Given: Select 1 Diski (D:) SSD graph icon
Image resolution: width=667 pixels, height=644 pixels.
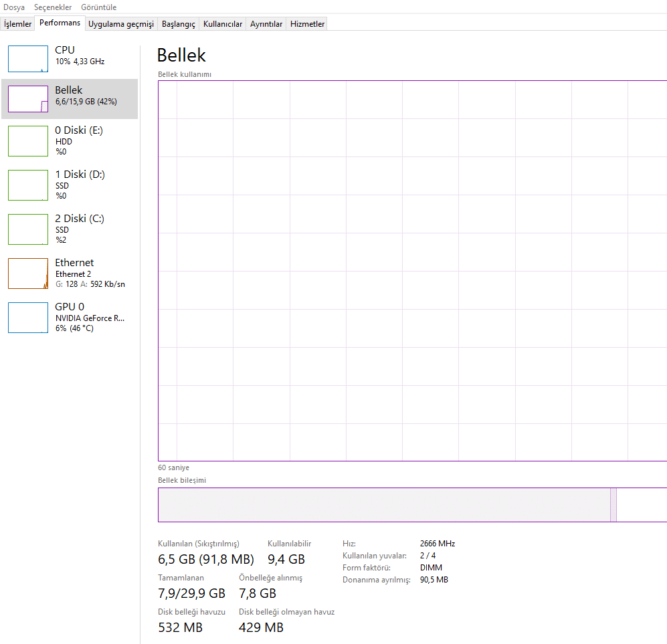Looking at the screenshot, I should tap(28, 185).
